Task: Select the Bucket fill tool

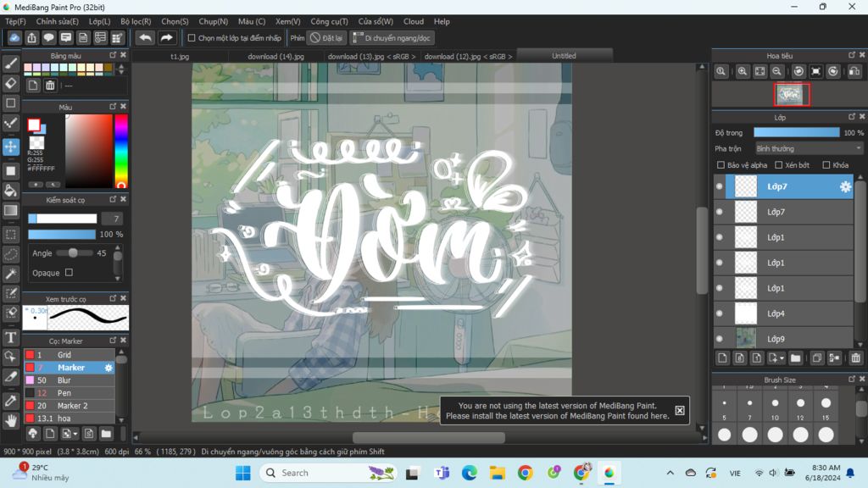Action: pos(10,191)
